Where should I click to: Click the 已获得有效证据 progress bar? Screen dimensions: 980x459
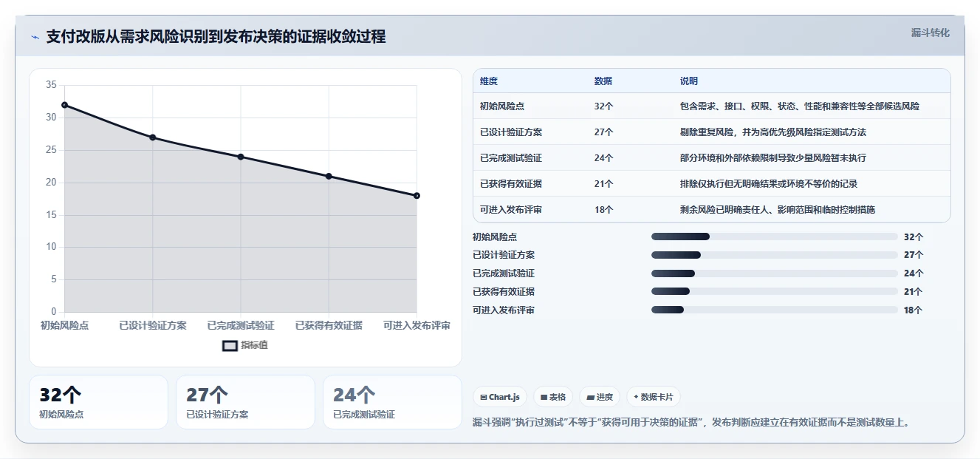tap(775, 292)
